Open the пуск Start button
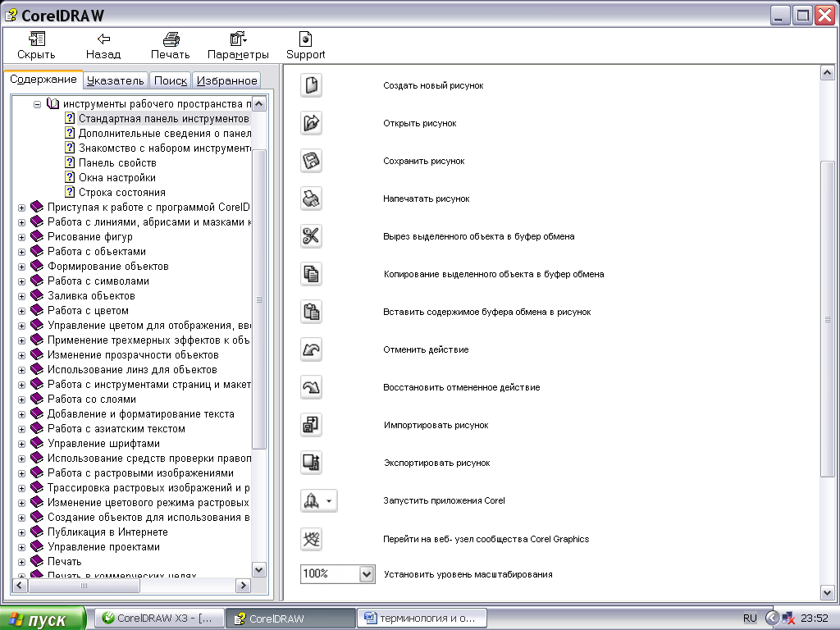Viewport: 840px width, 630px height. pos(43,619)
